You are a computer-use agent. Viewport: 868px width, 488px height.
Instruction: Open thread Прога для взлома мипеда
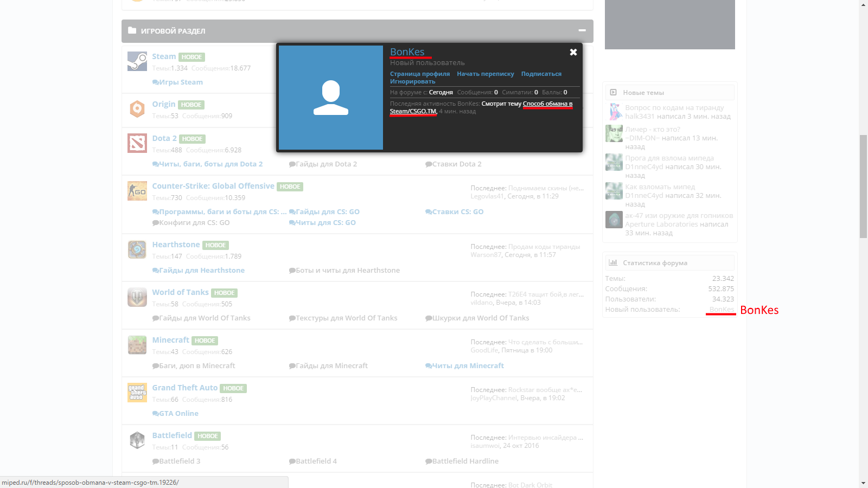coord(669,158)
